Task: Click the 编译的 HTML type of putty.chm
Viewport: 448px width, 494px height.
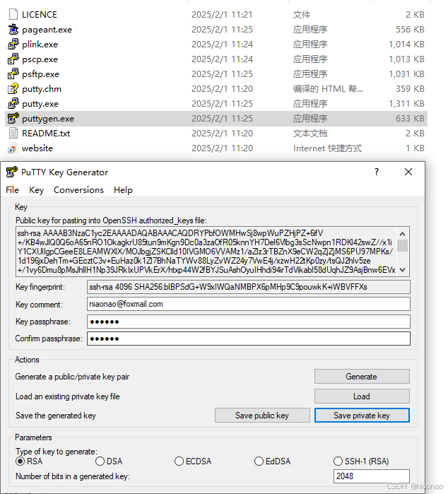Action: (328, 89)
